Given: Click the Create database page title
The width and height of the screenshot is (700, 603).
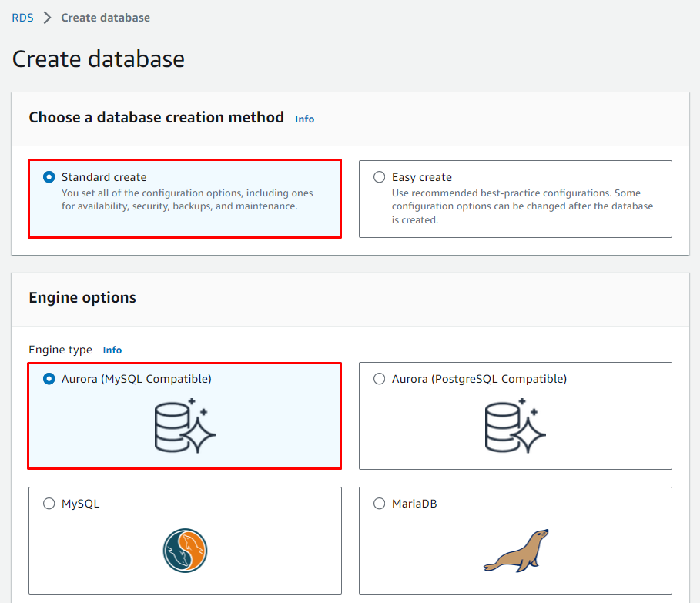Looking at the screenshot, I should (99, 59).
